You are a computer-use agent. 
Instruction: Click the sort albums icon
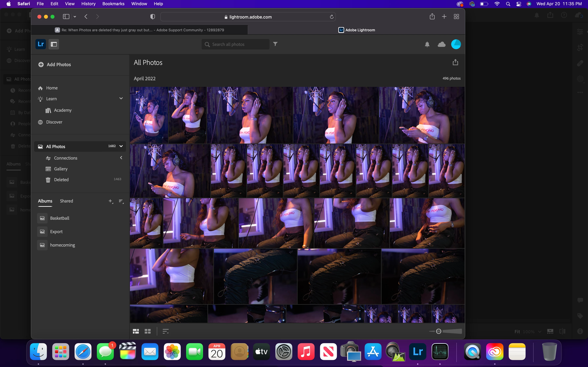pyautogui.click(x=121, y=201)
